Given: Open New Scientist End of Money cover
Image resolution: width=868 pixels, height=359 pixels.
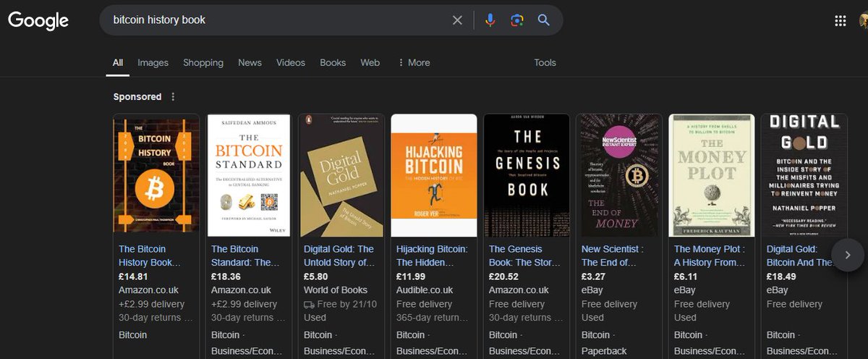Looking at the screenshot, I should 619,174.
